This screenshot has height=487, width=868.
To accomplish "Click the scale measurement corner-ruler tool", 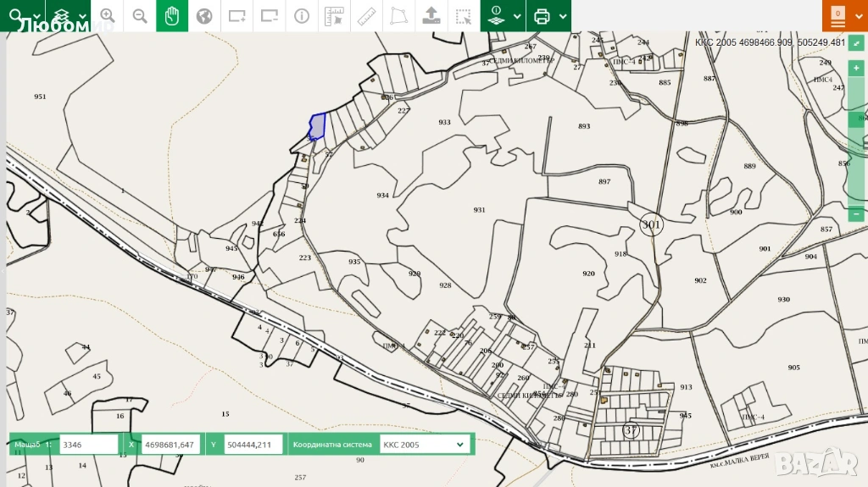I will pos(334,16).
